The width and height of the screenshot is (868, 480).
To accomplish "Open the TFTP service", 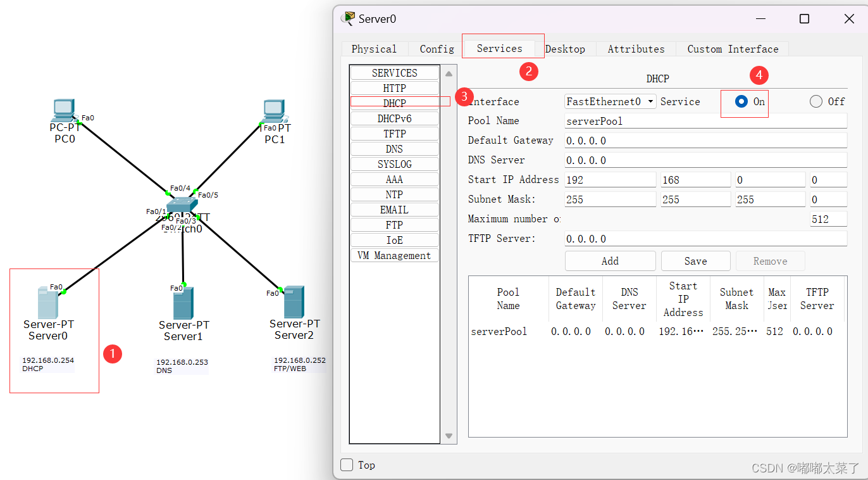I will tap(395, 134).
